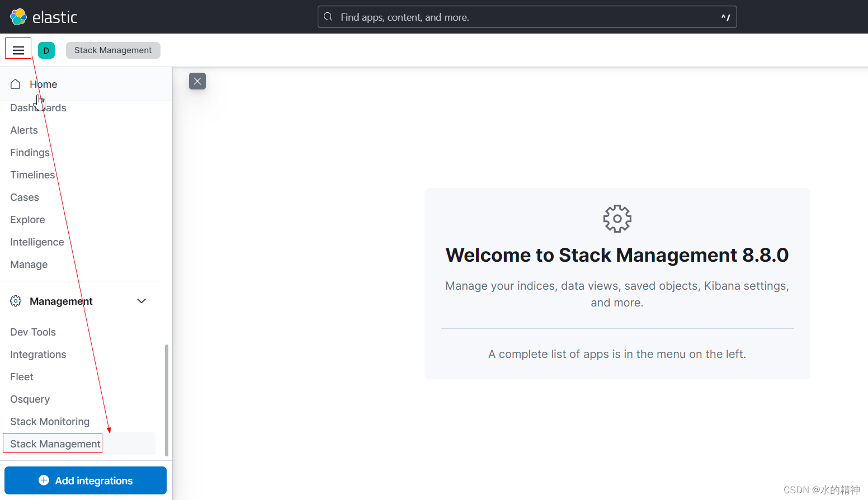Select Stack Monitoring
The width and height of the screenshot is (868, 500).
(50, 421)
